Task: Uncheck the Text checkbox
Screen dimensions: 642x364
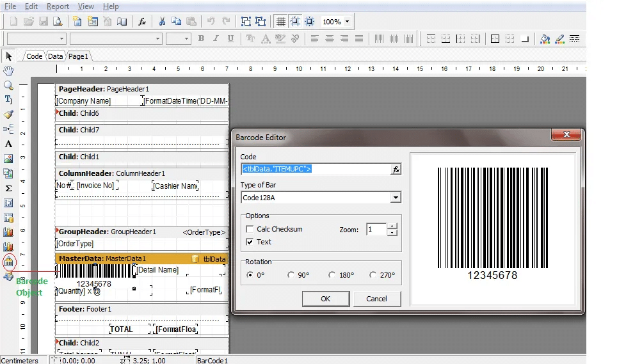Action: pyautogui.click(x=250, y=242)
